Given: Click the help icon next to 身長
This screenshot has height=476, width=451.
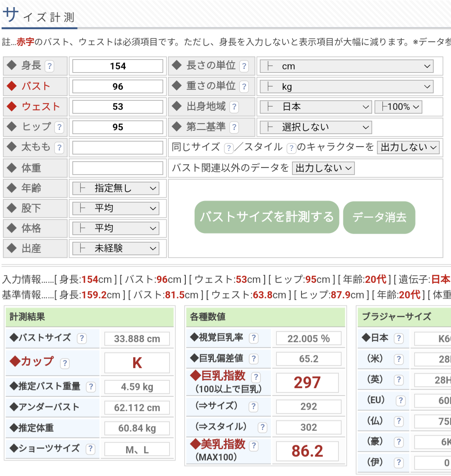Looking at the screenshot, I should [49, 66].
